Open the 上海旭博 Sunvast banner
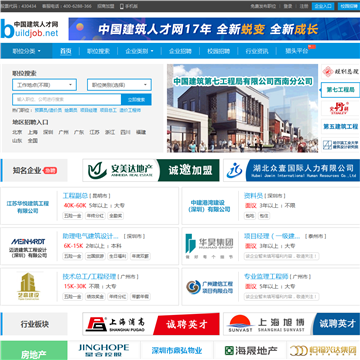 pyautogui.click(x=291, y=324)
